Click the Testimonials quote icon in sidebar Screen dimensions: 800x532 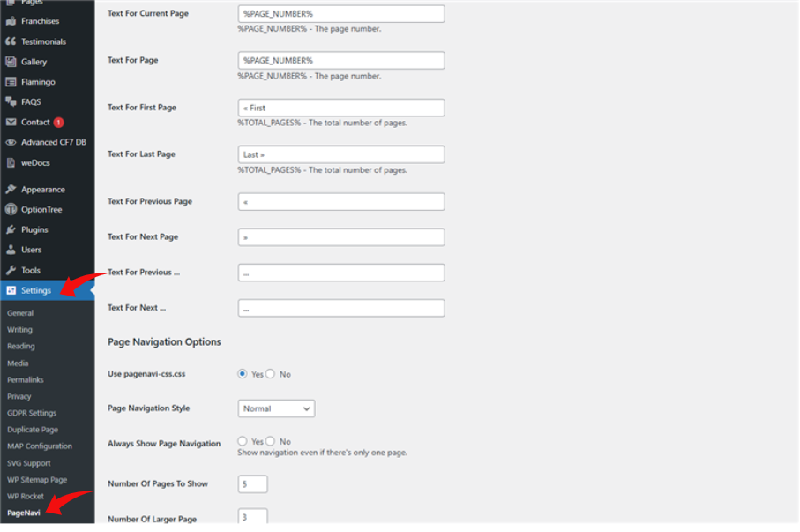(11, 41)
